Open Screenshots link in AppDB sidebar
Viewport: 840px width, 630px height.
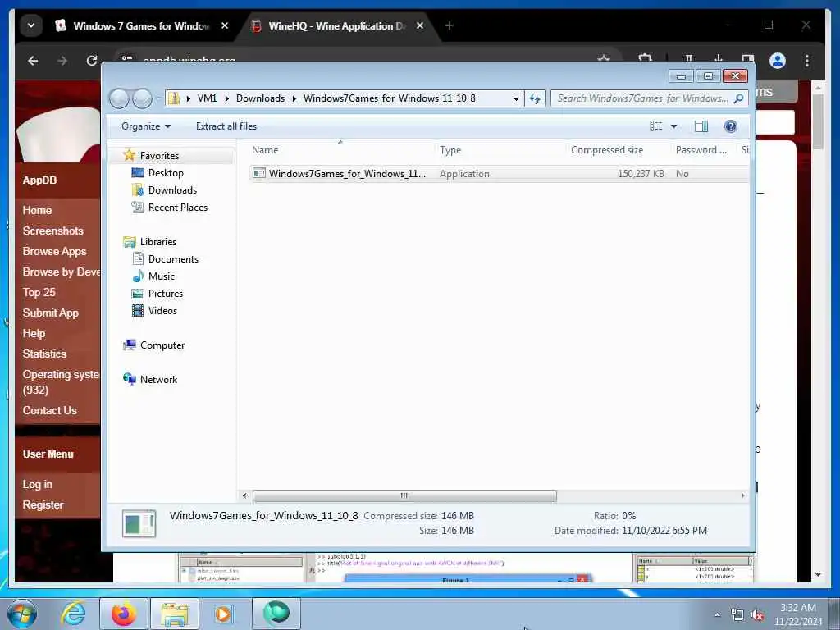tap(53, 231)
